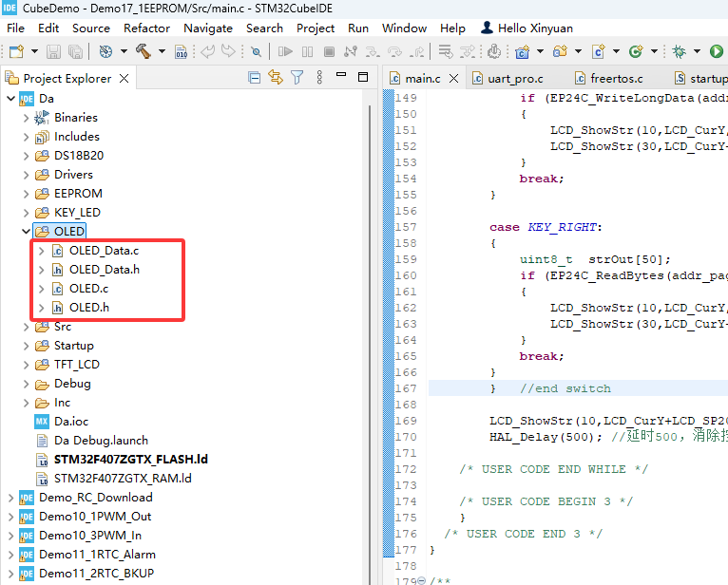Viewport: 728px width, 585px height.
Task: Click Hello Xinyuan account link
Action: (x=527, y=28)
